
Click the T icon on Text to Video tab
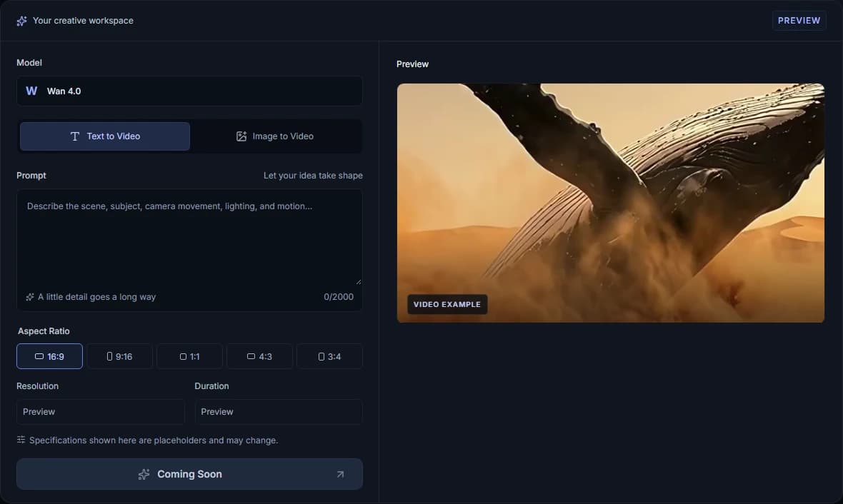click(x=75, y=136)
